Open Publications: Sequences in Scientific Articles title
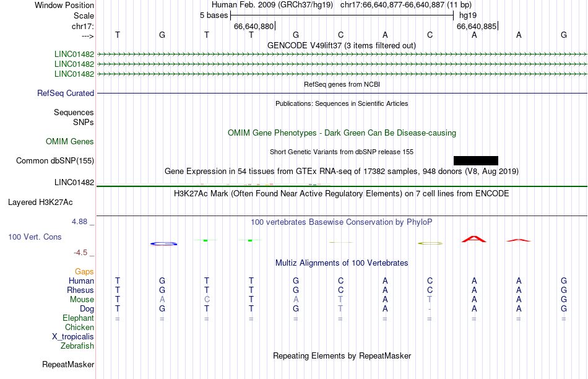Viewport: 588px width, 379px height. [x=342, y=103]
